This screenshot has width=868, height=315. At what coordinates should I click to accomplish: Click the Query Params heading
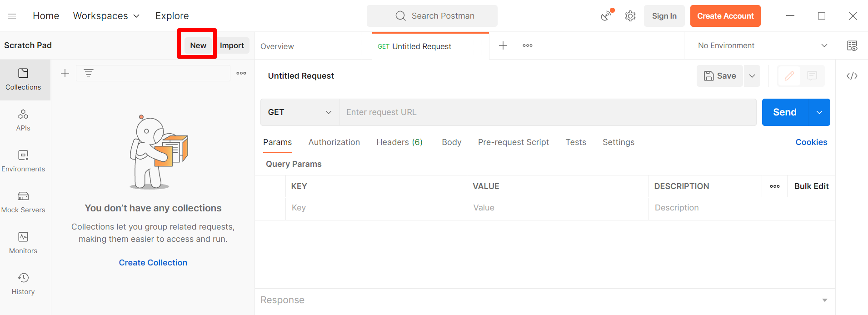pos(294,164)
